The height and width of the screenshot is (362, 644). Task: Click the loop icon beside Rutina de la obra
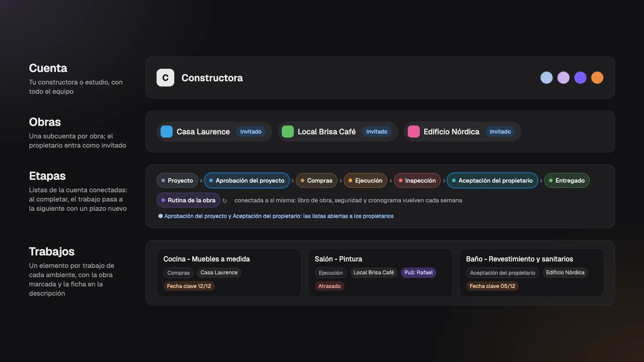tap(225, 201)
